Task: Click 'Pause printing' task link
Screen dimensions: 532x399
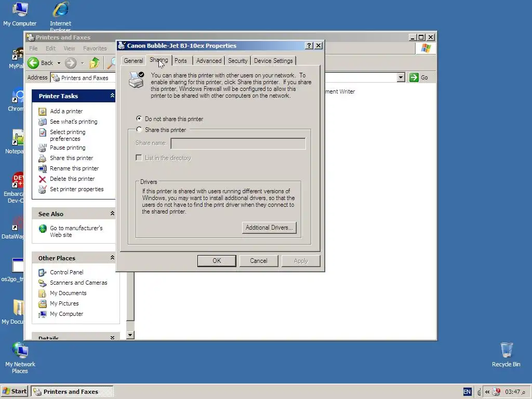Action: (68, 148)
